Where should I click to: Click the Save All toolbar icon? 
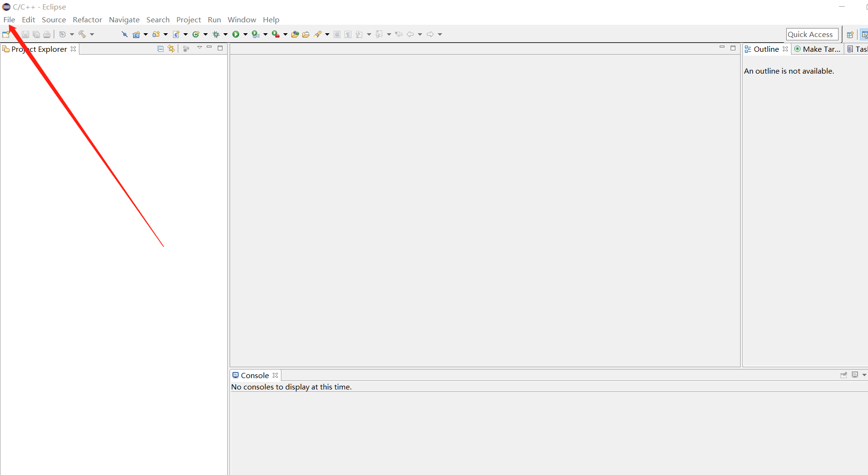[36, 34]
